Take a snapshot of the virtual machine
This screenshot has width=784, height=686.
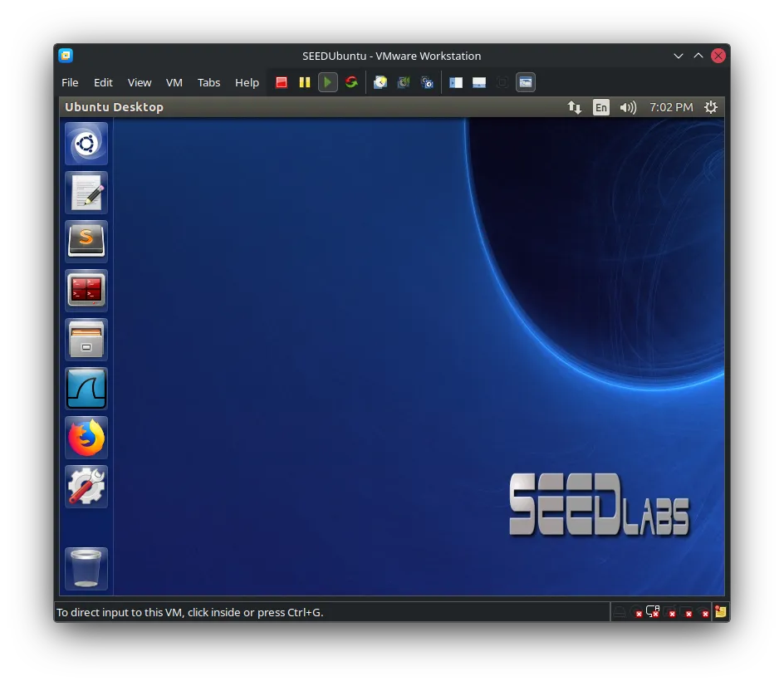380,82
